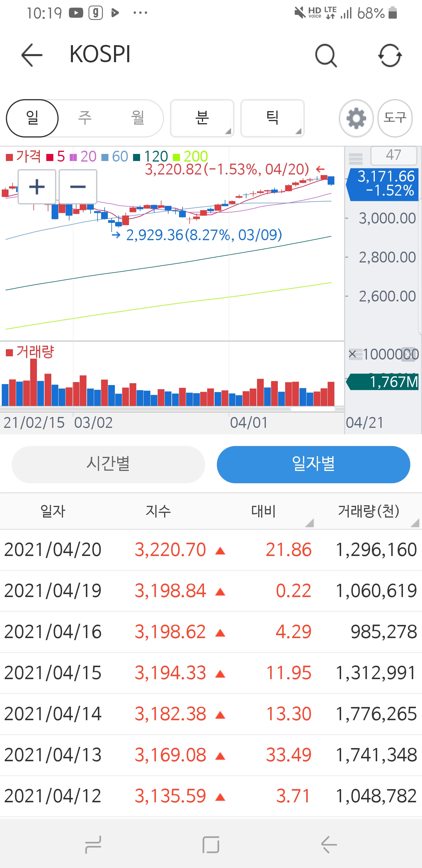Select the 2021/04/16 row date
This screenshot has width=422, height=868.
[53, 632]
